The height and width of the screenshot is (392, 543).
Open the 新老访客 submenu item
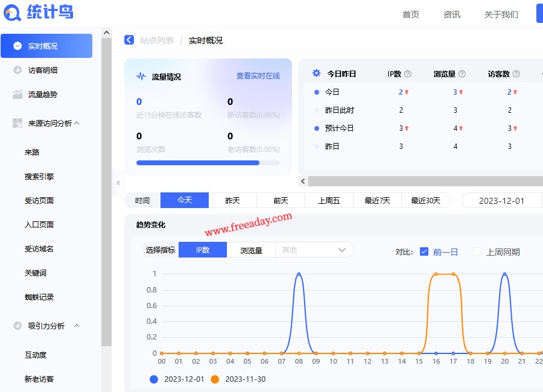point(39,379)
